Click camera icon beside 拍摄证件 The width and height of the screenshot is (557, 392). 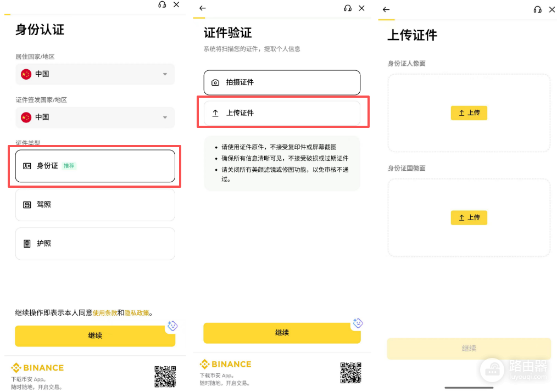[x=215, y=83]
